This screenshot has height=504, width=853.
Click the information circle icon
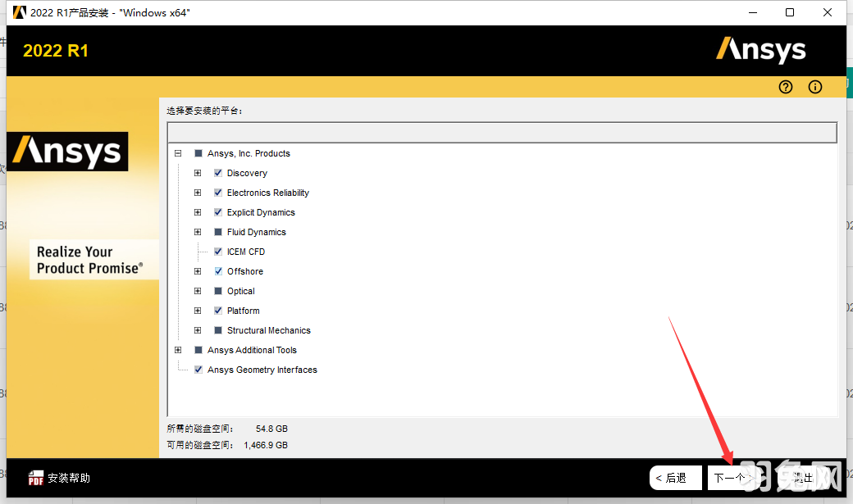[x=814, y=86]
